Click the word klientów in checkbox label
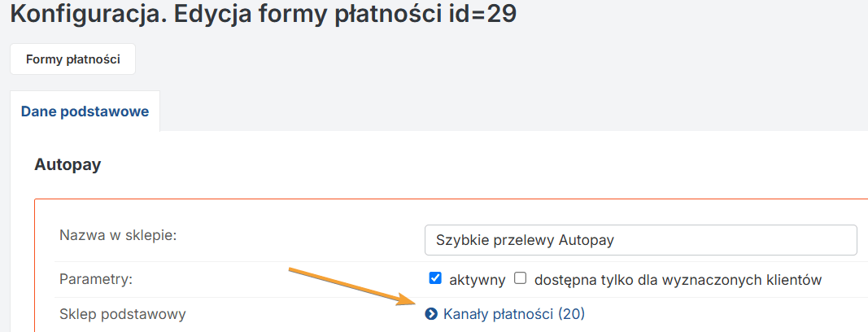 click(x=792, y=280)
